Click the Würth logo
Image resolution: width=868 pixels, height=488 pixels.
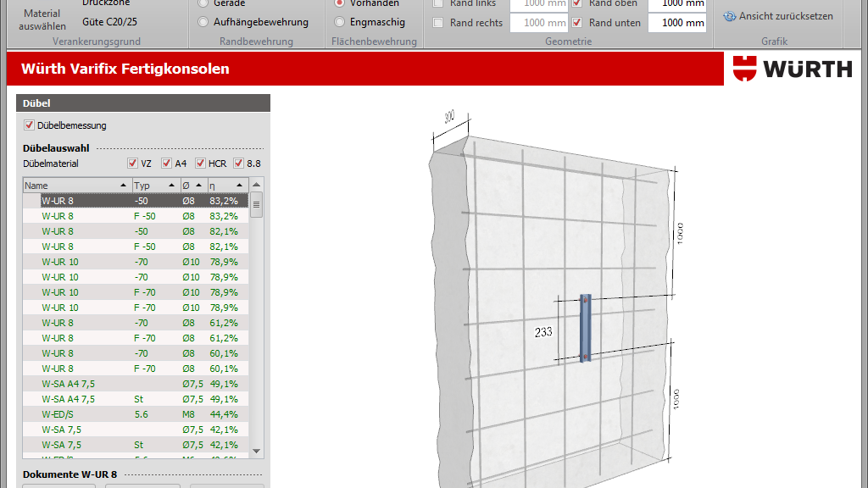click(793, 69)
